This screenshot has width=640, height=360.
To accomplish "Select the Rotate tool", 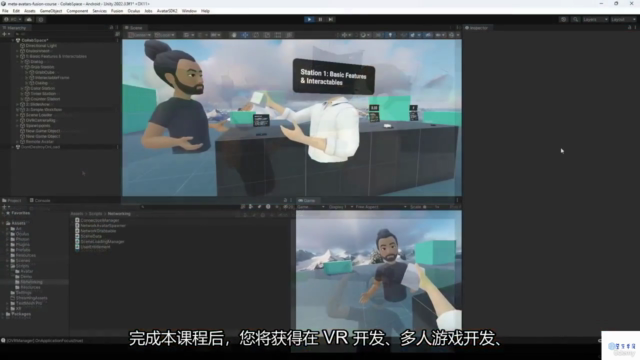I will [x=256, y=35].
